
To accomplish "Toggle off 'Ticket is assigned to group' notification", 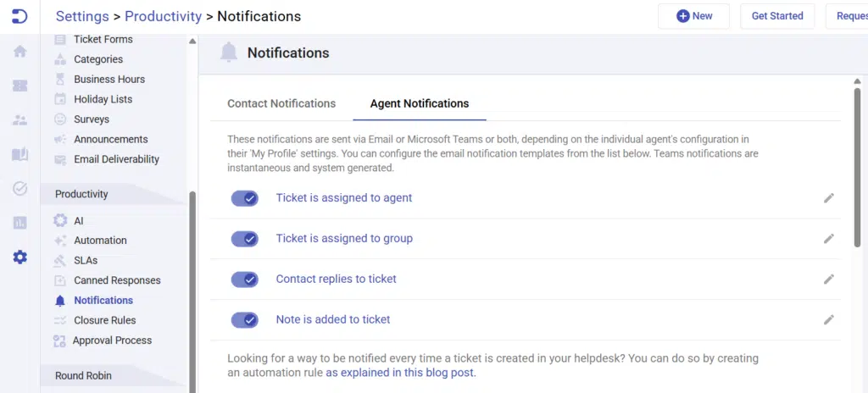I will (x=245, y=239).
